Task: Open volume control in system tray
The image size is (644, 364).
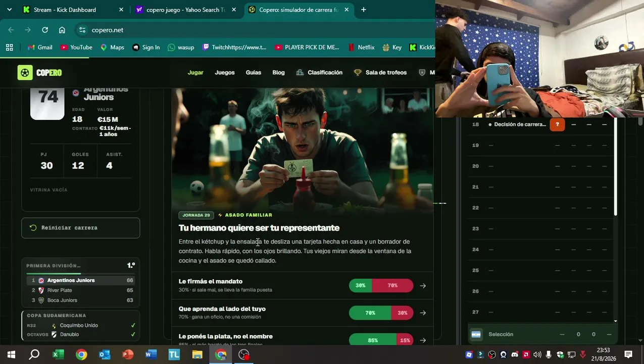Action: pos(537,354)
